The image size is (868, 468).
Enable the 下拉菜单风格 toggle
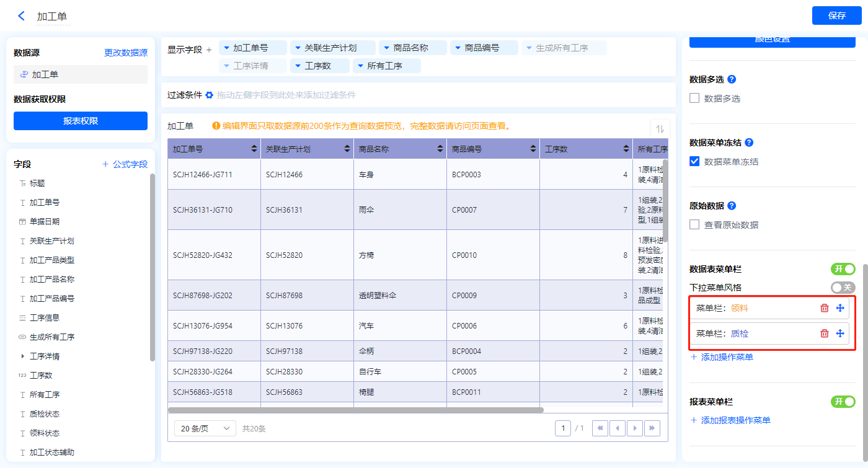click(x=843, y=287)
